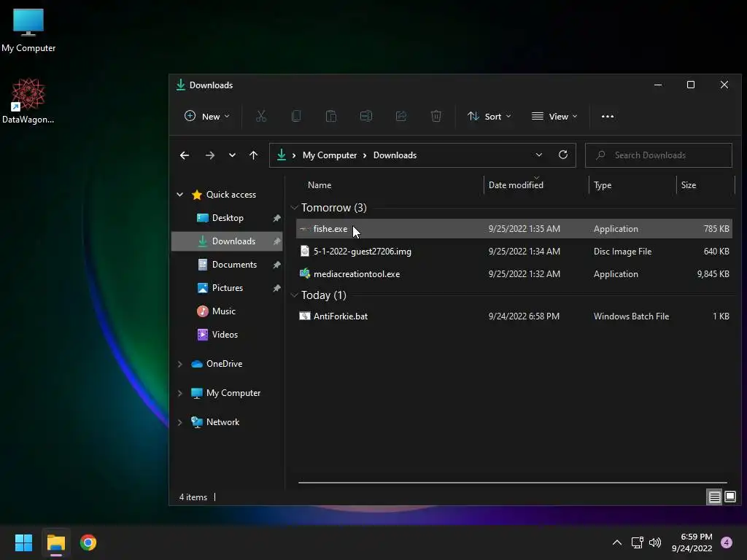The image size is (747, 560).
Task: Click the Paste clipboard icon in toolbar
Action: 330,116
